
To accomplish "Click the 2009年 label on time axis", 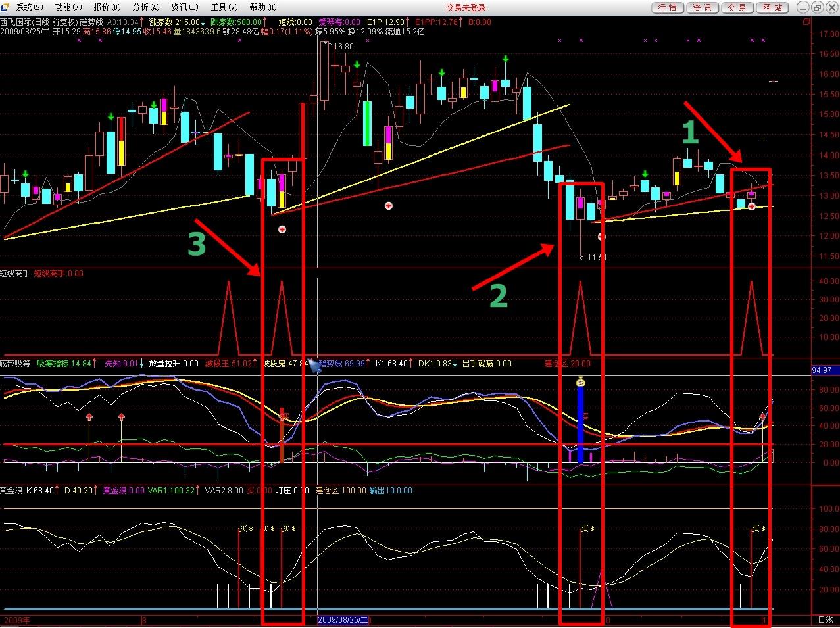I will [16, 620].
